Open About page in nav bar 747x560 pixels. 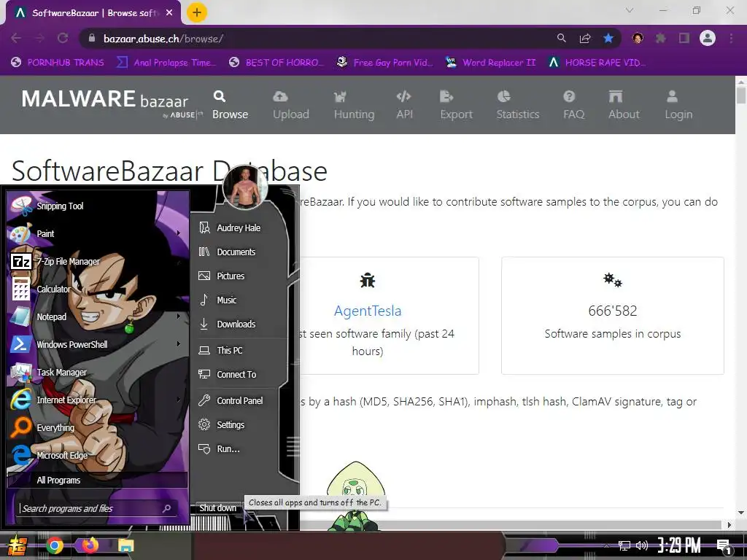(624, 105)
